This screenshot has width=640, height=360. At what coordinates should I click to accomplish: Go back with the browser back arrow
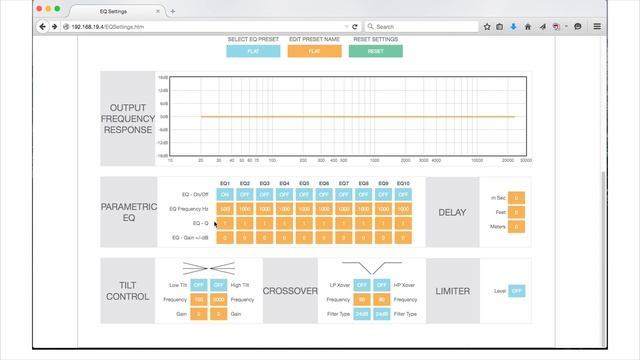[42, 27]
